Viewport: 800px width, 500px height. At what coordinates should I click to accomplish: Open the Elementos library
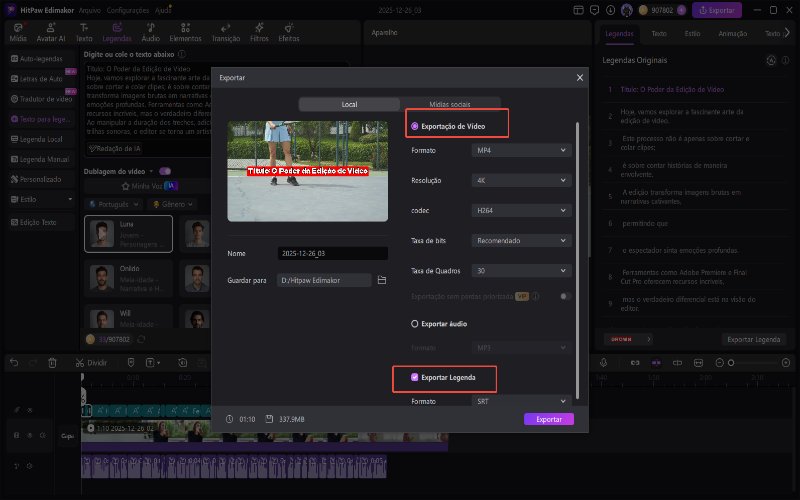[185, 32]
